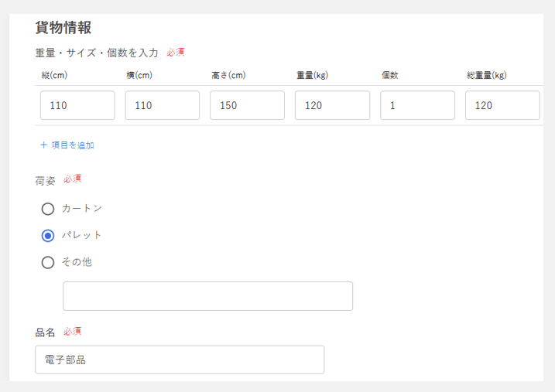Image resolution: width=555 pixels, height=392 pixels.
Task: Click the 縦(cm) column header label
Action: (55, 76)
